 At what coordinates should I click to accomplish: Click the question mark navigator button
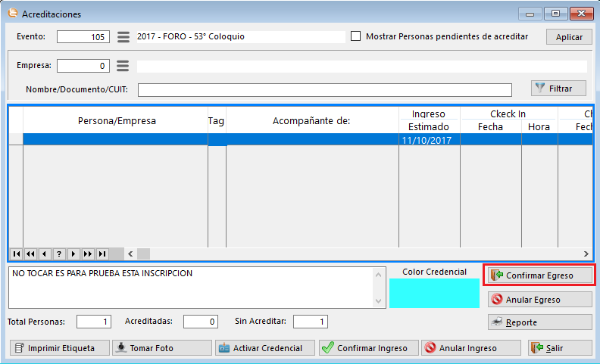(x=59, y=254)
